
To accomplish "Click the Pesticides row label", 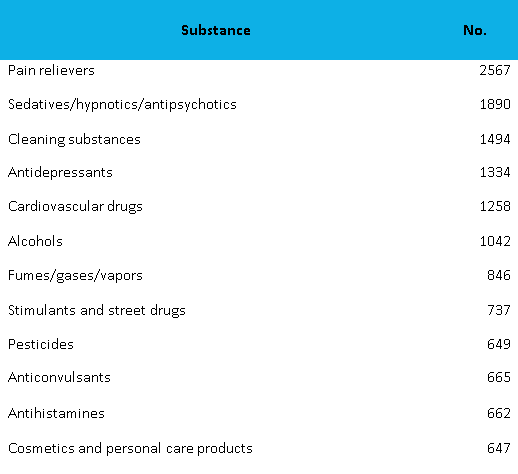I will [41, 344].
